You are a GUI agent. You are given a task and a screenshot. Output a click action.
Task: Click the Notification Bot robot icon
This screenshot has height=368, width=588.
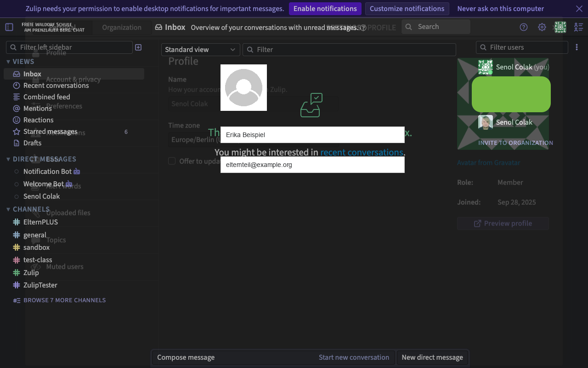pyautogui.click(x=77, y=172)
